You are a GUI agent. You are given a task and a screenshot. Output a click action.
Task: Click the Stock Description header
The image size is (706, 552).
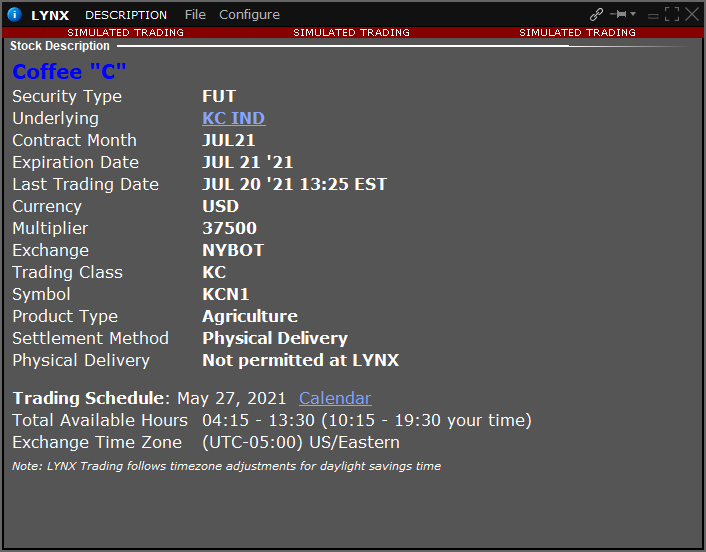[x=60, y=46]
